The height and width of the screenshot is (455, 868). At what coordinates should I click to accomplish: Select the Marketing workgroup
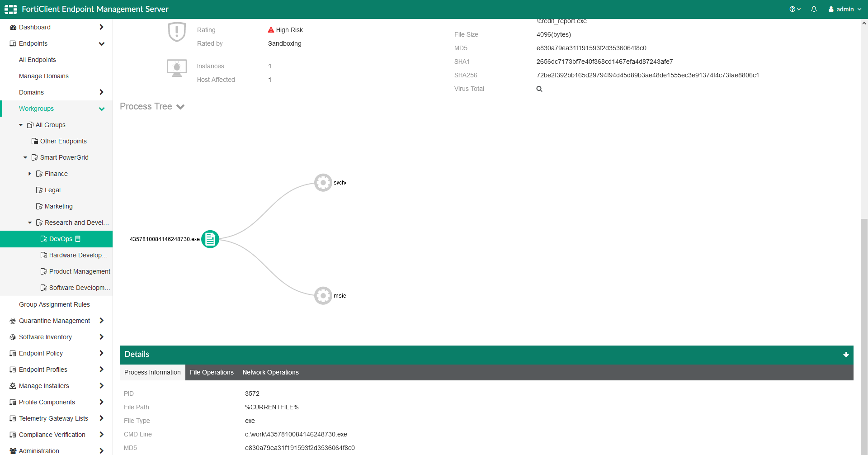pyautogui.click(x=58, y=206)
